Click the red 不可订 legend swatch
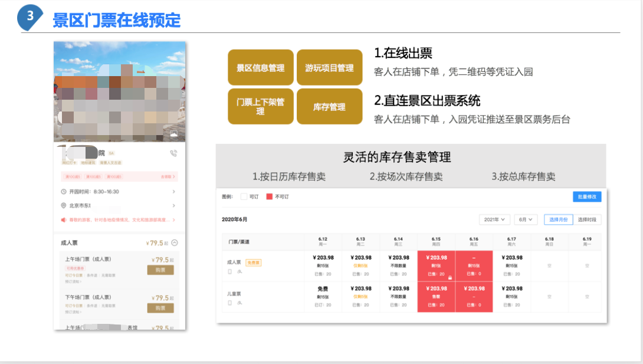 pyautogui.click(x=270, y=196)
